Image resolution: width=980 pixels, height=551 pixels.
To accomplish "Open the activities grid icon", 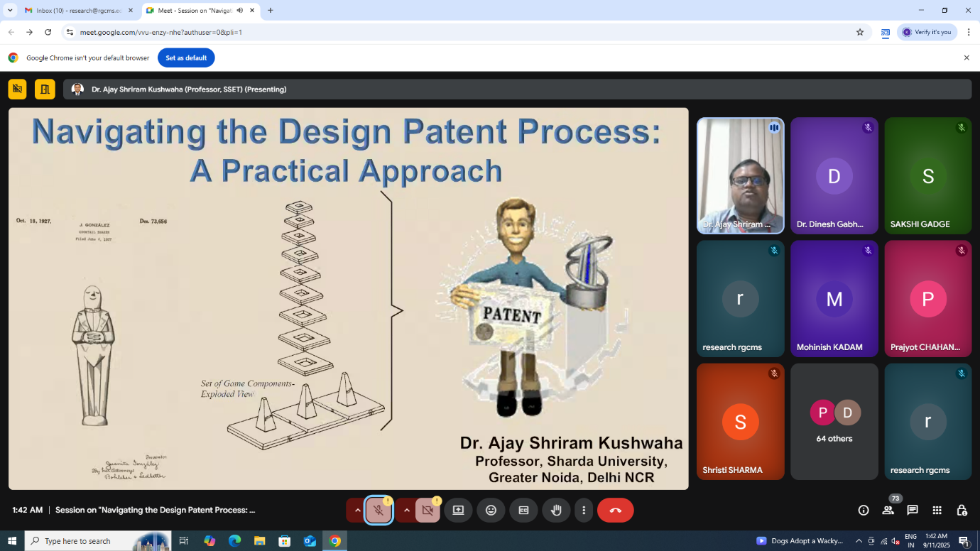I will pyautogui.click(x=937, y=510).
